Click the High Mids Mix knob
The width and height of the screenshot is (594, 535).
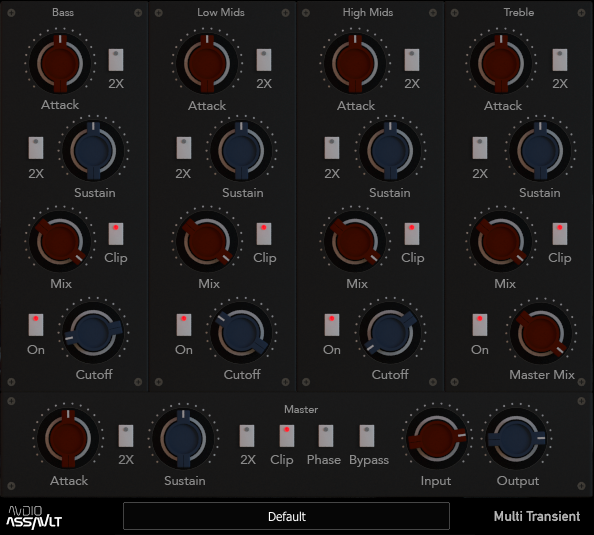[x=355, y=241]
